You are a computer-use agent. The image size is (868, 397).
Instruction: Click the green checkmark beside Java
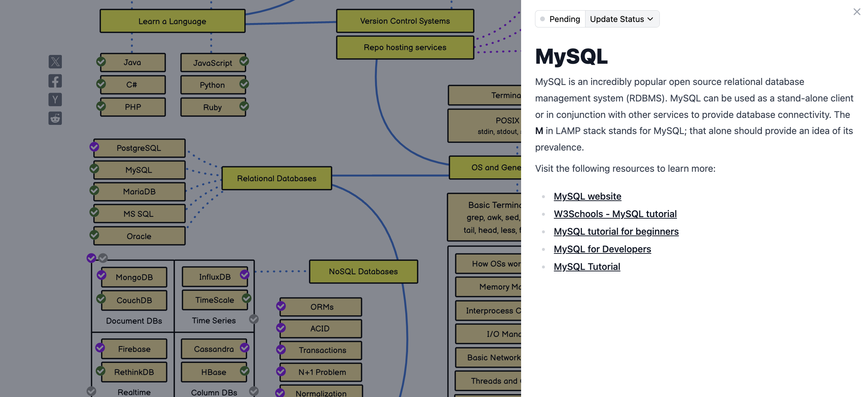tap(101, 62)
